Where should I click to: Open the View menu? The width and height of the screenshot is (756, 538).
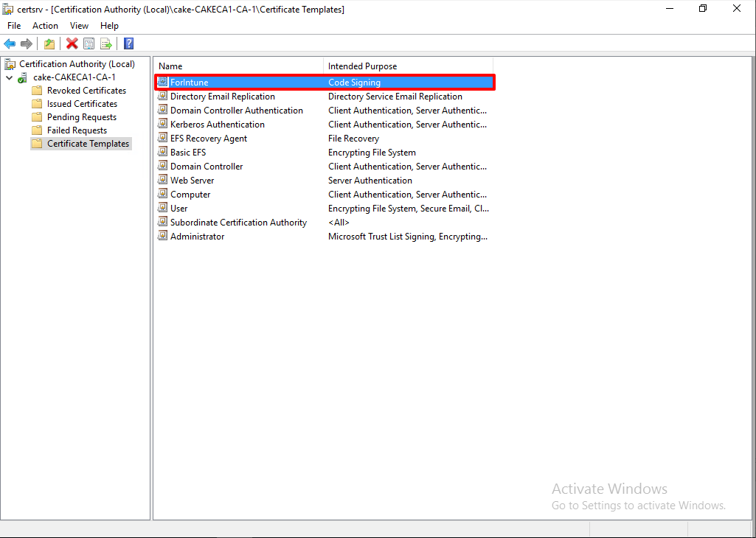coord(79,26)
